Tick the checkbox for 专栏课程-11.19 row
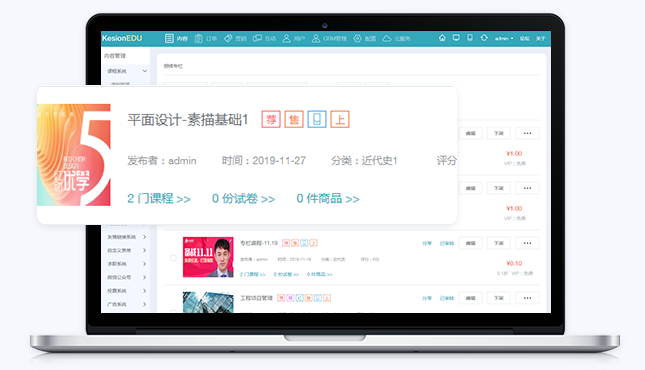Screen dimensions: 645x370 click(x=173, y=258)
